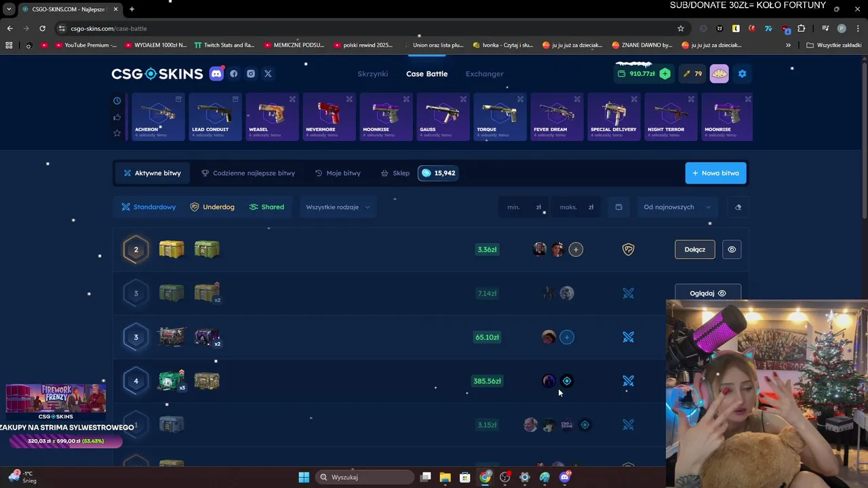Click Dołącz to join battle
Screen dimensions: 868x488
point(694,249)
